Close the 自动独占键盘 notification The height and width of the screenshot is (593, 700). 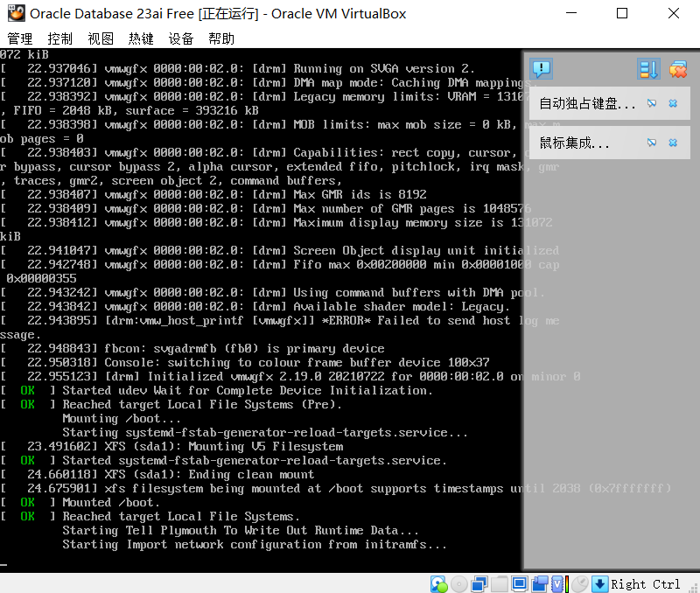pos(673,103)
